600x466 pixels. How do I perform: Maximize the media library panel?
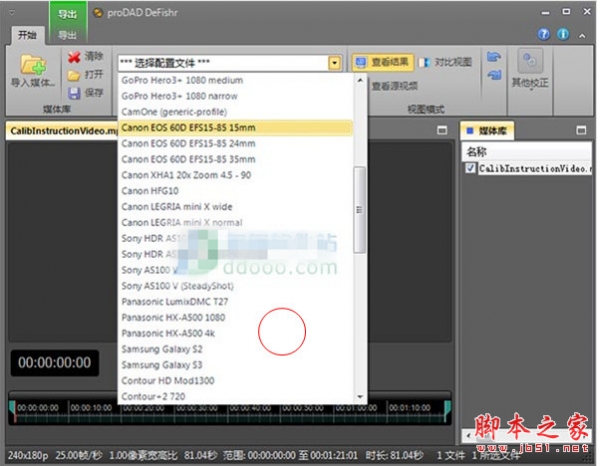[581, 130]
